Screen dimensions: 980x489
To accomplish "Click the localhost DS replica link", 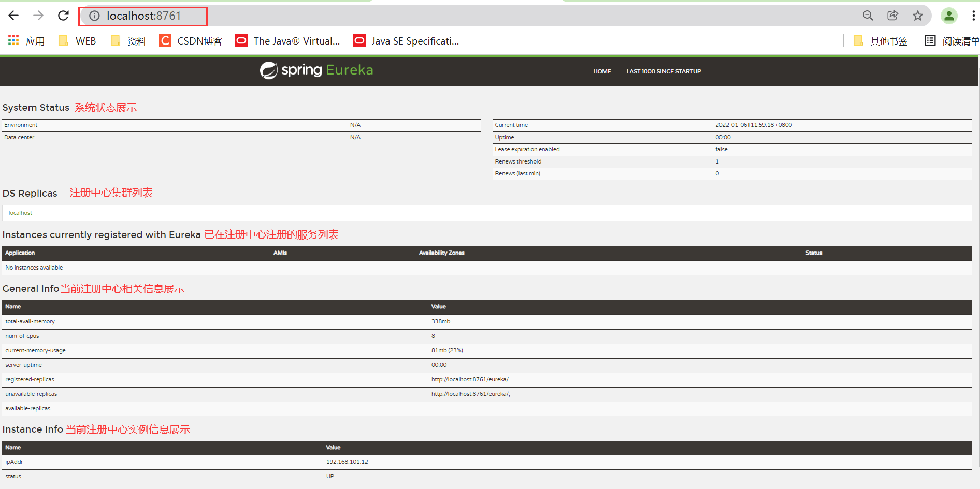I will click(x=20, y=213).
